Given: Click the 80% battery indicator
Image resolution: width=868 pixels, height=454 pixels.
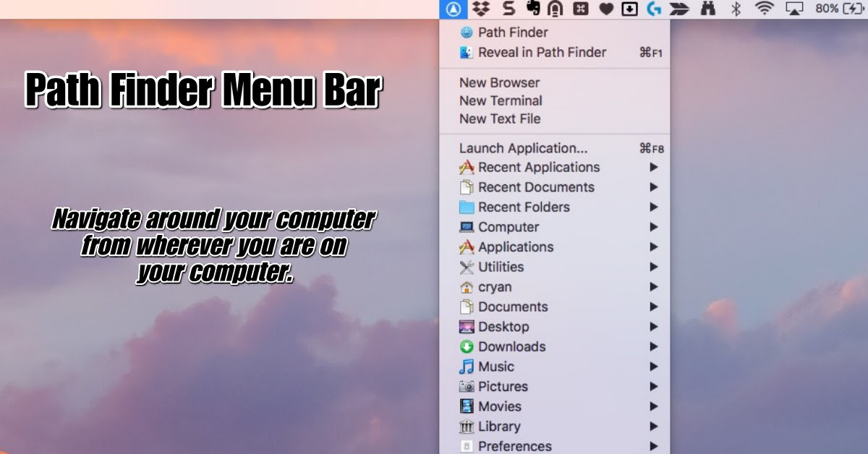Looking at the screenshot, I should 839,9.
